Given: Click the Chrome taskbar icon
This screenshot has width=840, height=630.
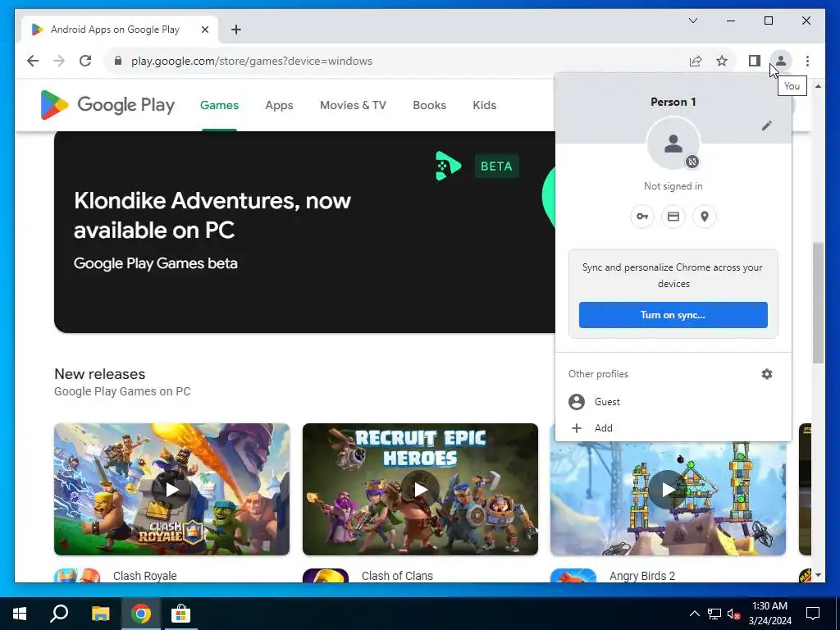Looking at the screenshot, I should [141, 614].
